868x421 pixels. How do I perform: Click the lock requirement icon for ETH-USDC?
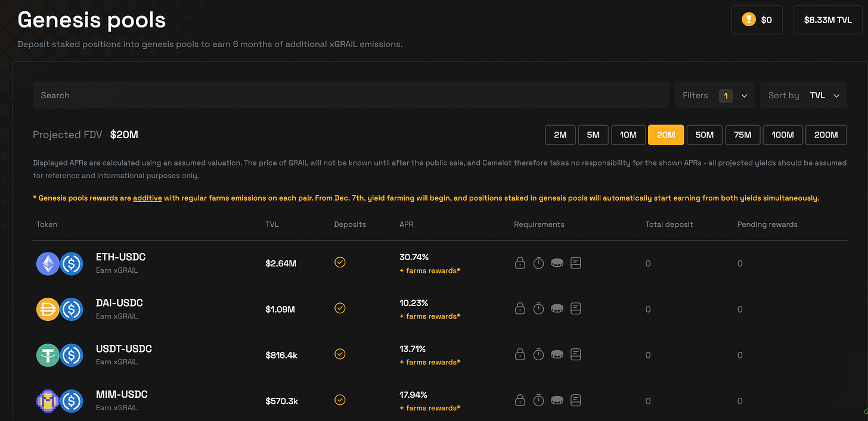tap(520, 263)
